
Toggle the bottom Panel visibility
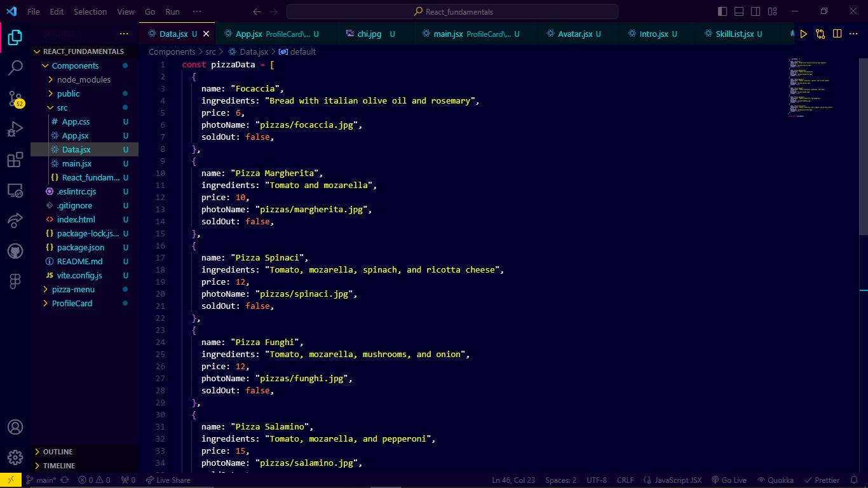pos(739,11)
